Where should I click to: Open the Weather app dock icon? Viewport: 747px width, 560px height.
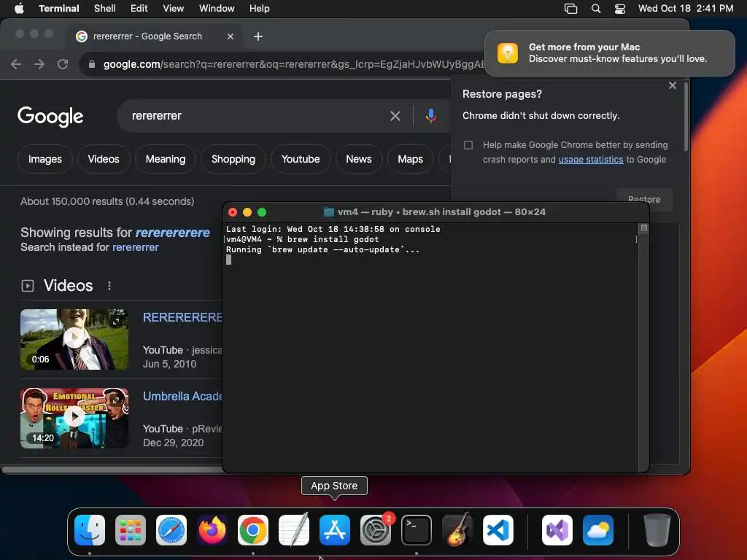pos(598,530)
